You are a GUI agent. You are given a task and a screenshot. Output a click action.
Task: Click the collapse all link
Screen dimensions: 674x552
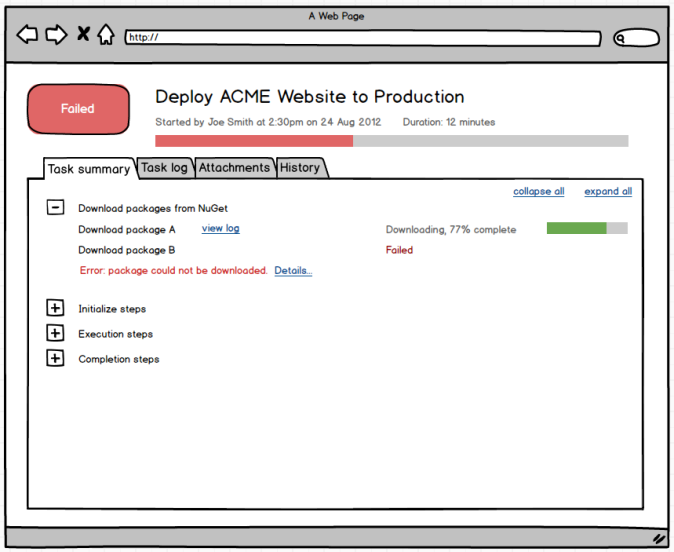pos(538,191)
